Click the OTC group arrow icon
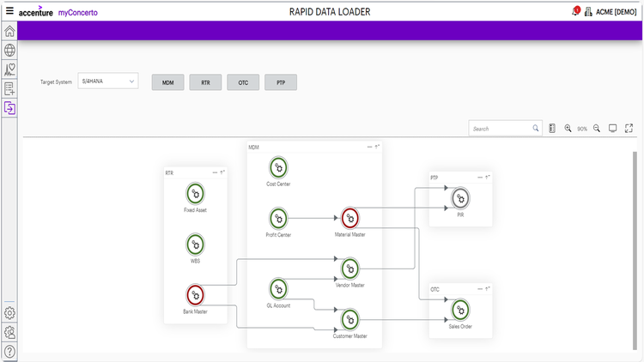Viewport: 644px width, 362px height. [488, 289]
